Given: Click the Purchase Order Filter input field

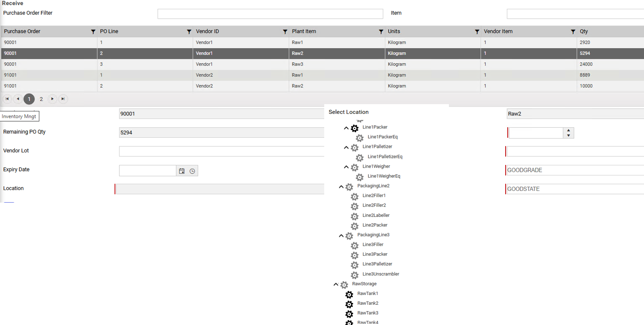Looking at the screenshot, I should [270, 14].
